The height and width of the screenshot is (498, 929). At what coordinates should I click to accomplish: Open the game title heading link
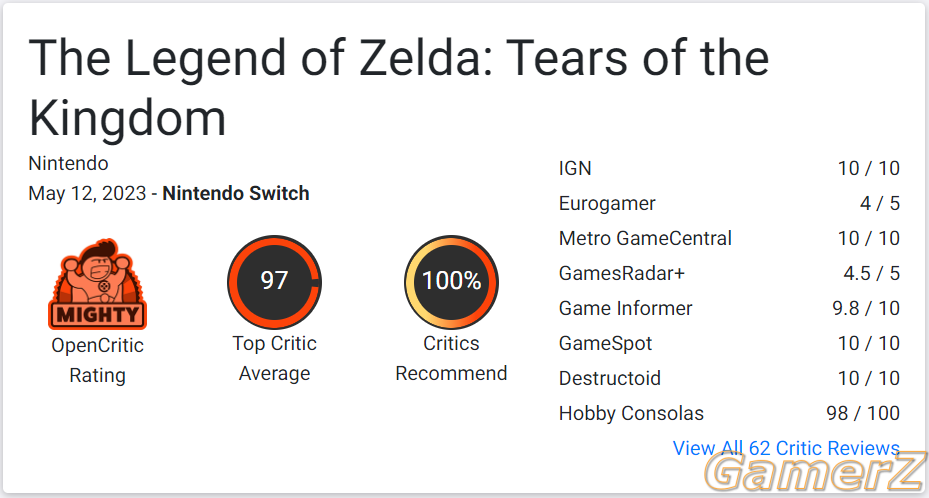(x=399, y=87)
